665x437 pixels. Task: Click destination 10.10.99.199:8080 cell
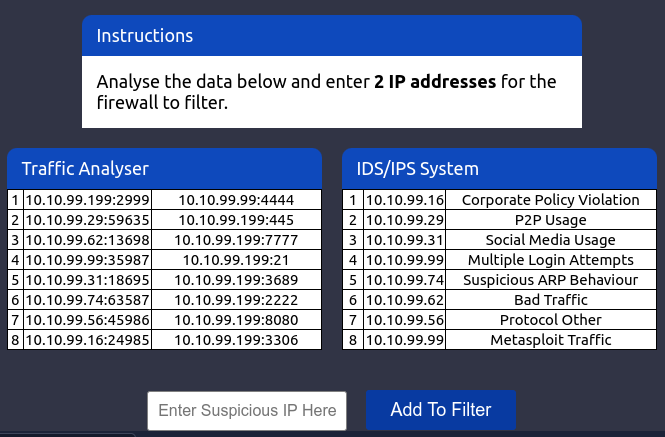coord(236,320)
